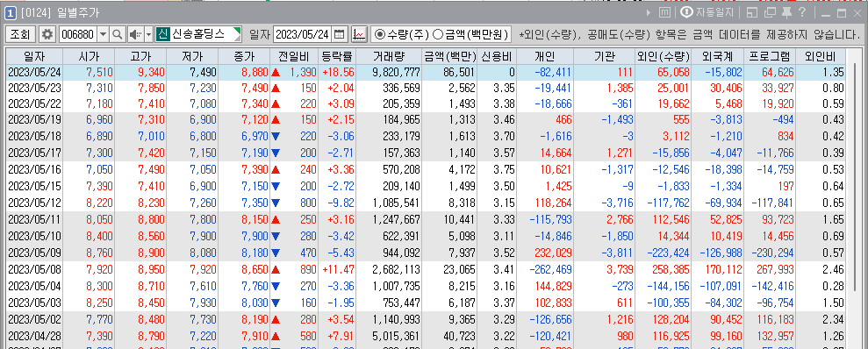Click the boxed m icon in title bar
The width and height of the screenshot is (868, 349).
tap(665, 12)
